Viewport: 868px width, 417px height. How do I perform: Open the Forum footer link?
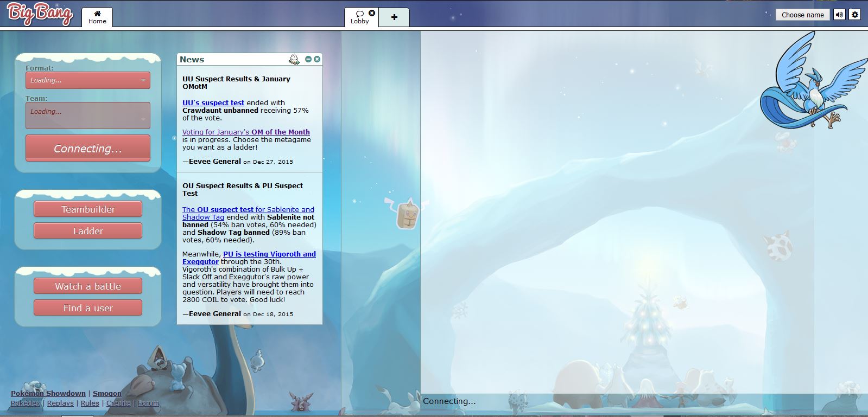click(x=148, y=403)
